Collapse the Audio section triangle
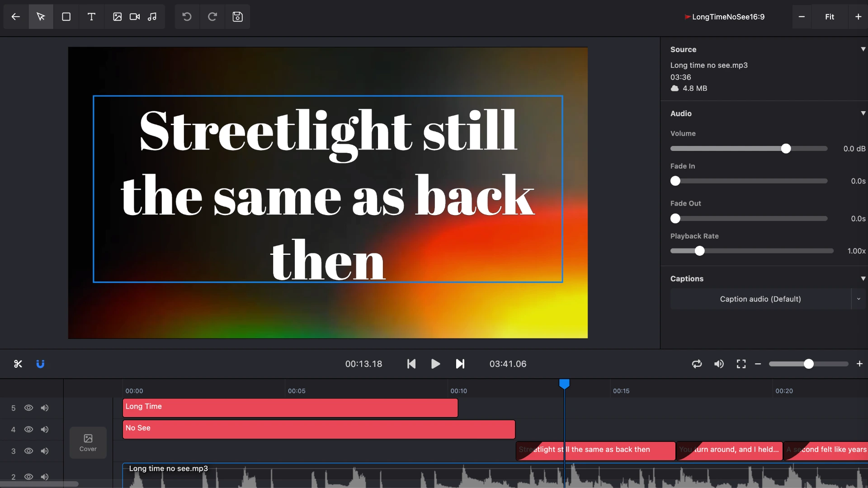This screenshot has height=488, width=868. tap(863, 113)
